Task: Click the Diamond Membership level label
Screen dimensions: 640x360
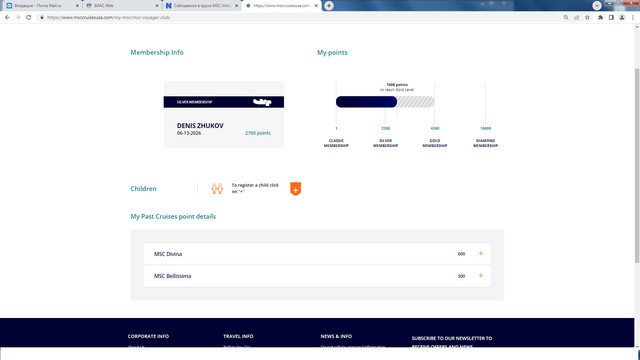Action: coord(485,143)
